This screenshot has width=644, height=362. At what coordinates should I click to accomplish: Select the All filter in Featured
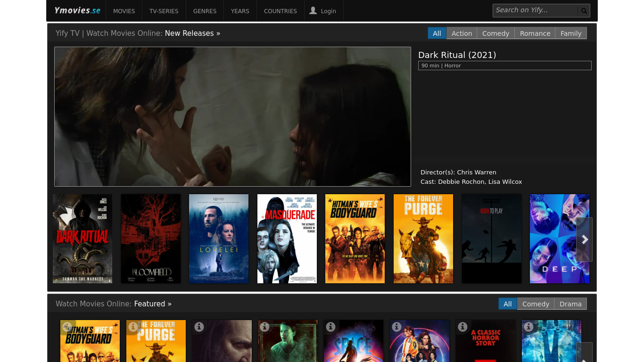click(x=508, y=304)
